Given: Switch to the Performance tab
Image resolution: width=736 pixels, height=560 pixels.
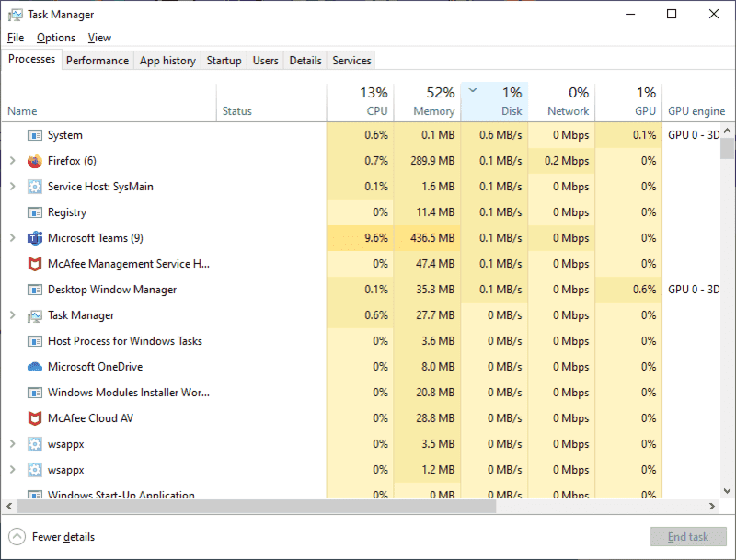Looking at the screenshot, I should [x=98, y=61].
